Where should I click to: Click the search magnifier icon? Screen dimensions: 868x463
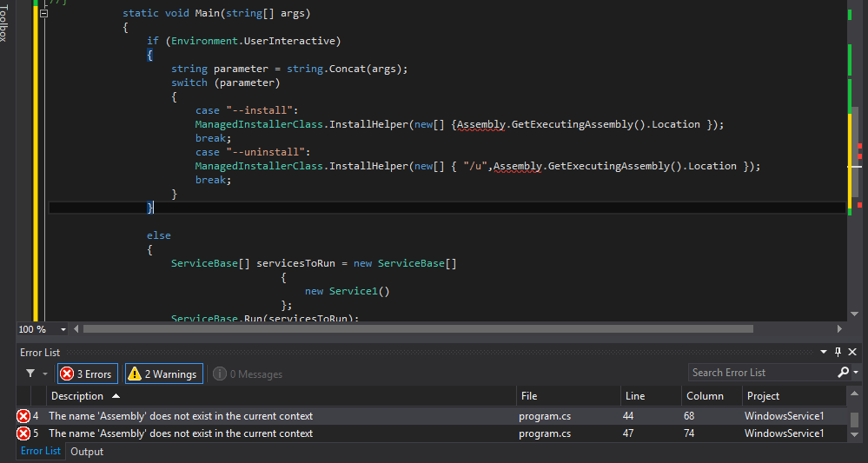coord(843,373)
